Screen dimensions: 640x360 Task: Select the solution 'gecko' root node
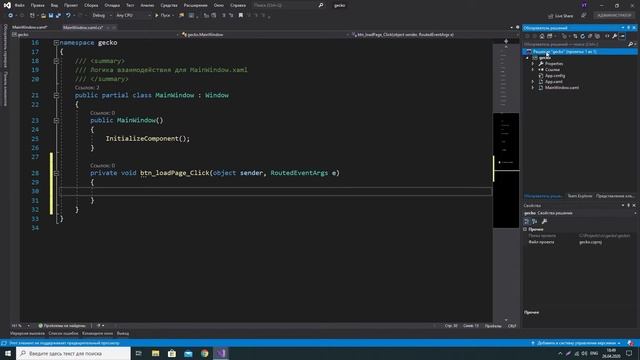[580, 52]
